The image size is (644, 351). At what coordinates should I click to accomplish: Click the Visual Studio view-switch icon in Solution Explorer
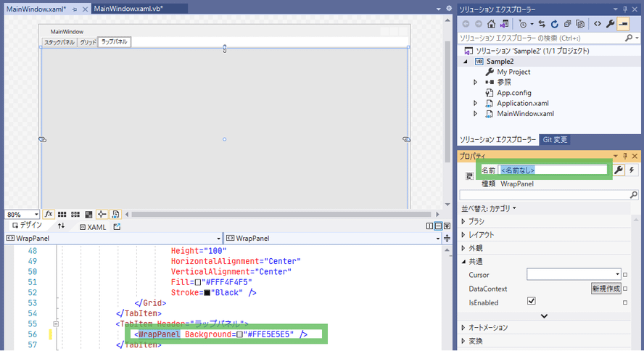[x=504, y=24]
